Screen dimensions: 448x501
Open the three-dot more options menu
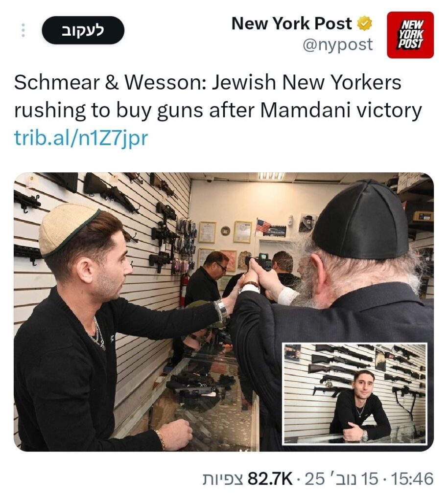[23, 30]
